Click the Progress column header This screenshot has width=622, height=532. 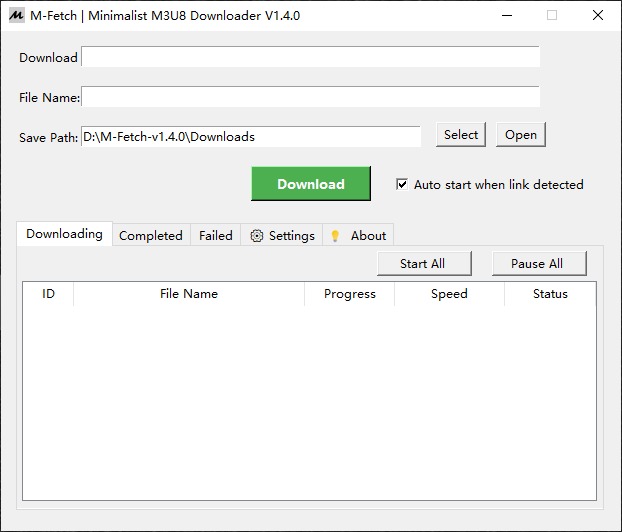349,294
